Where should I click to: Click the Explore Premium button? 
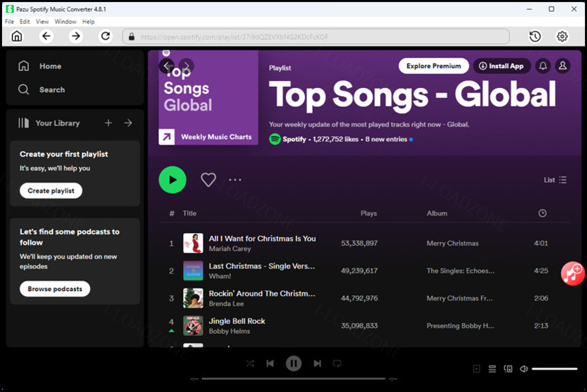[x=433, y=66]
